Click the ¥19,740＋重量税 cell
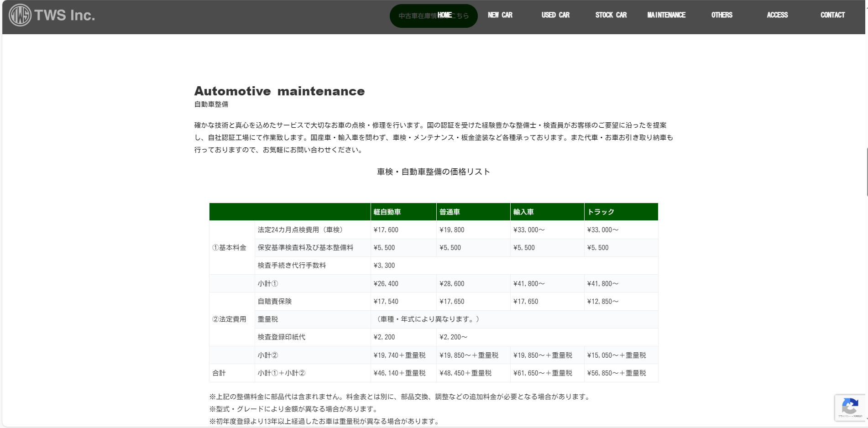868x428 pixels. pos(403,355)
